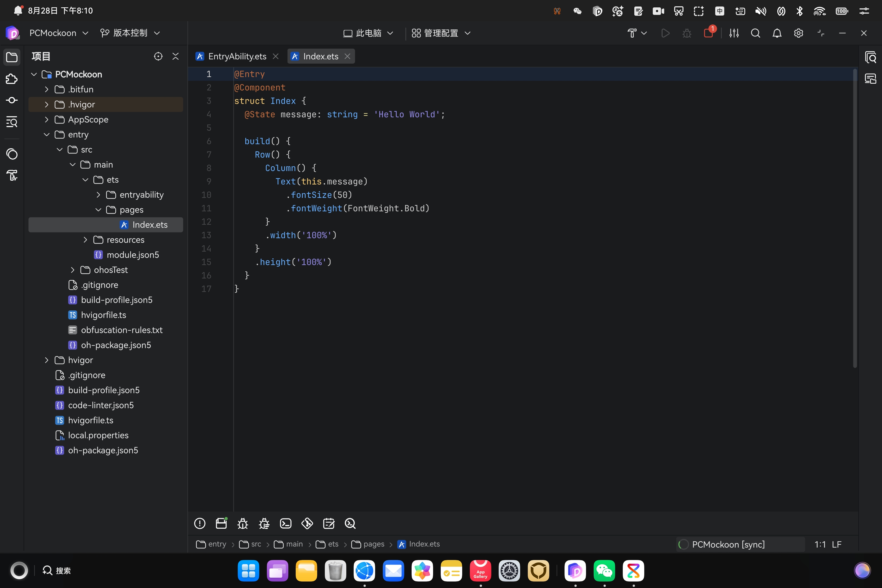
Task: Click the DevEco Studio logo icon
Action: tap(12, 33)
